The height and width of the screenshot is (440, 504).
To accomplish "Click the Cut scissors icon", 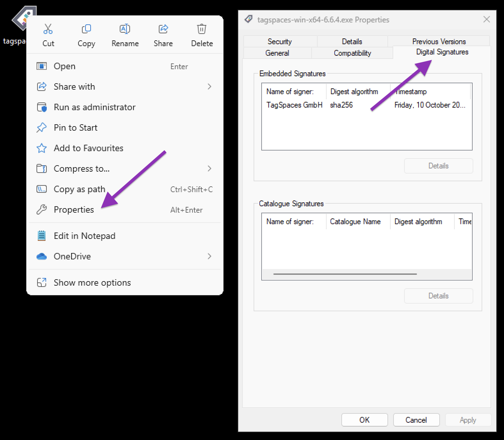I will point(48,29).
